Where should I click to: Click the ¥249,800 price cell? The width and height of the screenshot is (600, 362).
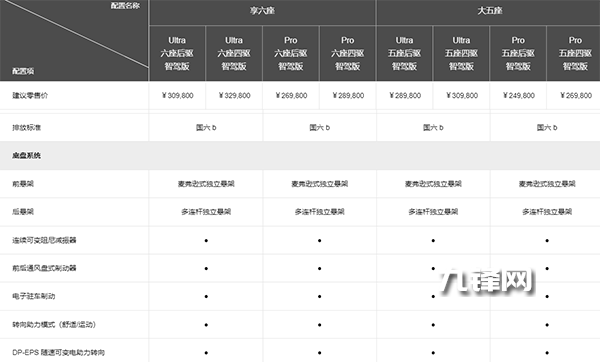click(x=518, y=95)
